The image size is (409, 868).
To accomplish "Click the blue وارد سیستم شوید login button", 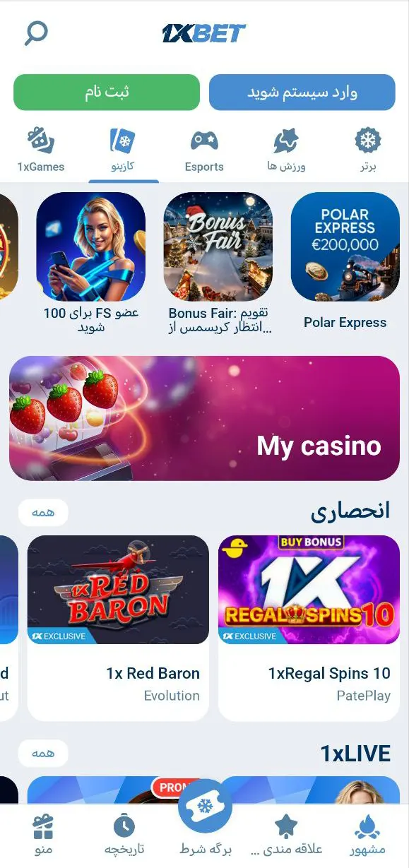I will point(302,93).
